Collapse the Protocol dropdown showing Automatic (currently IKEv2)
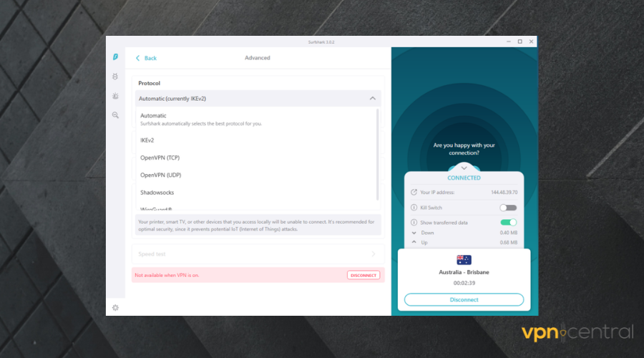This screenshot has height=358, width=644. pyautogui.click(x=372, y=98)
